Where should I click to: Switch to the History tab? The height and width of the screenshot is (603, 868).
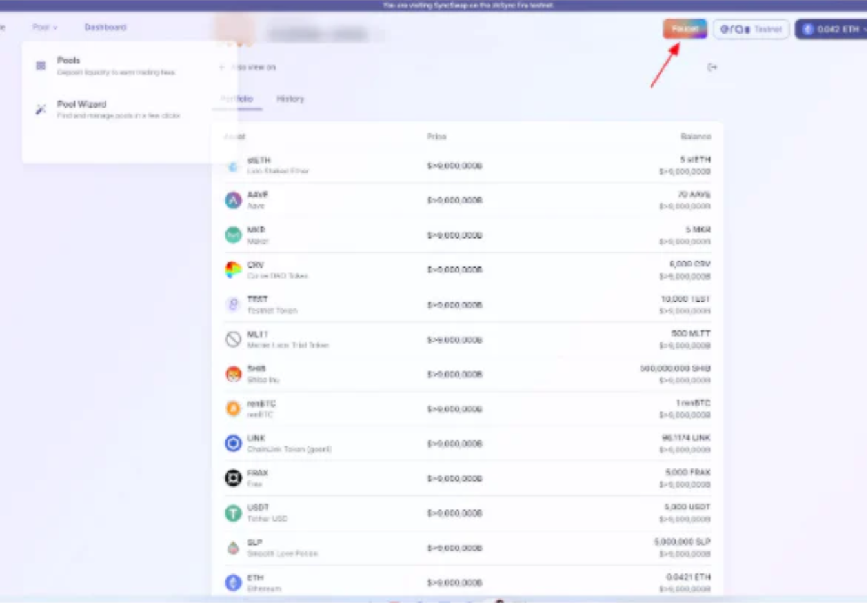tap(290, 99)
